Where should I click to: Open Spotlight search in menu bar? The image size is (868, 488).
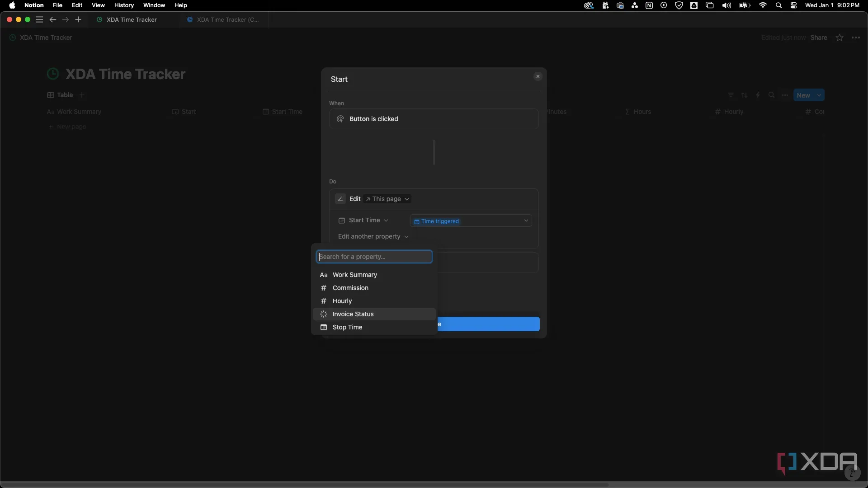[778, 5]
